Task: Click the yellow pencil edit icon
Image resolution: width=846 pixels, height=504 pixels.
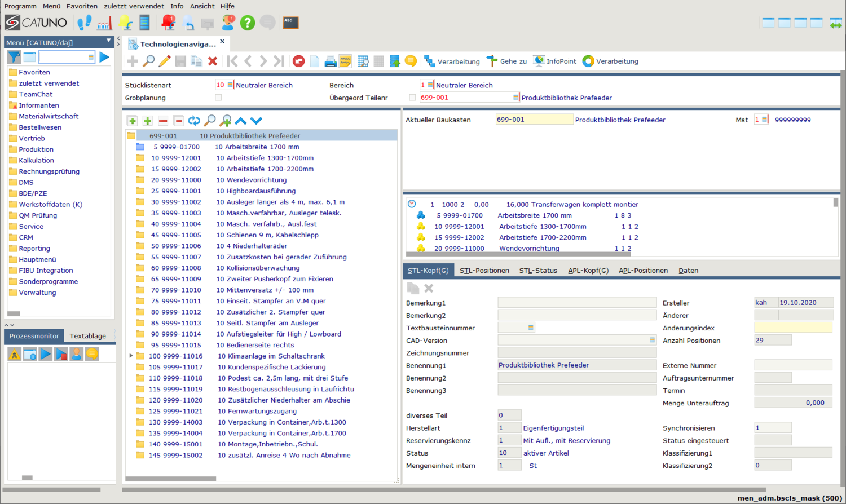Action: point(165,61)
